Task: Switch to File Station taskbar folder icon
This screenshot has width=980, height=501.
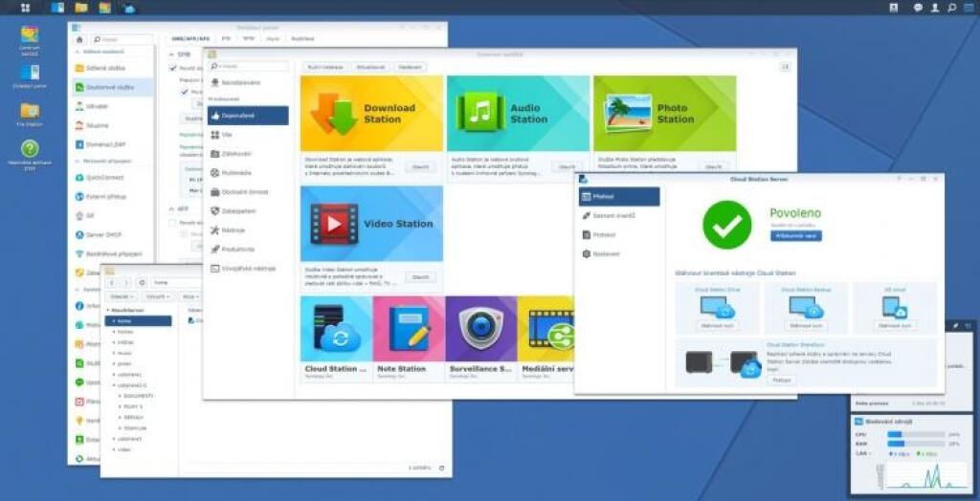Action: [81, 8]
